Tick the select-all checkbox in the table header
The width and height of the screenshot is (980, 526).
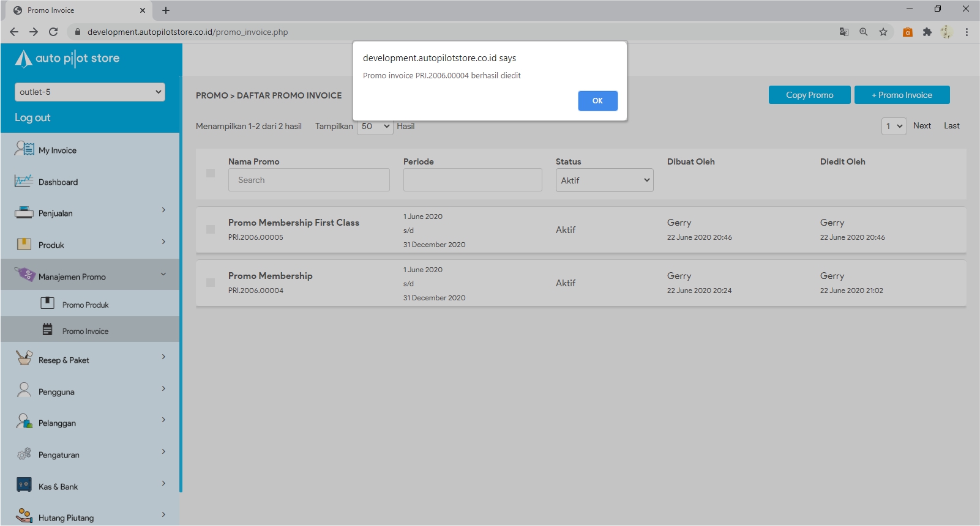coord(211,173)
